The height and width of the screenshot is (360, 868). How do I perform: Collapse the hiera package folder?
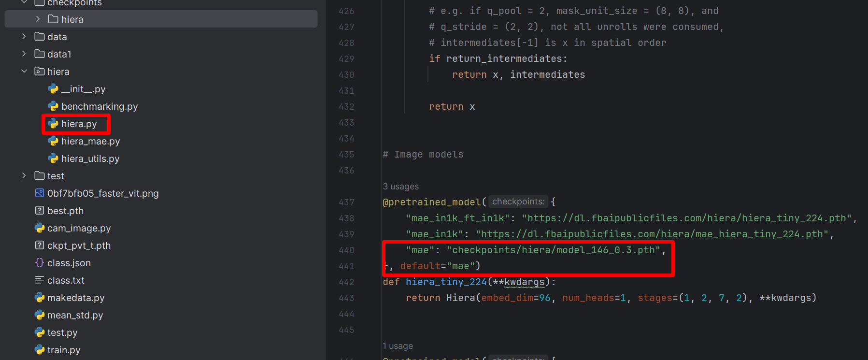coord(24,72)
